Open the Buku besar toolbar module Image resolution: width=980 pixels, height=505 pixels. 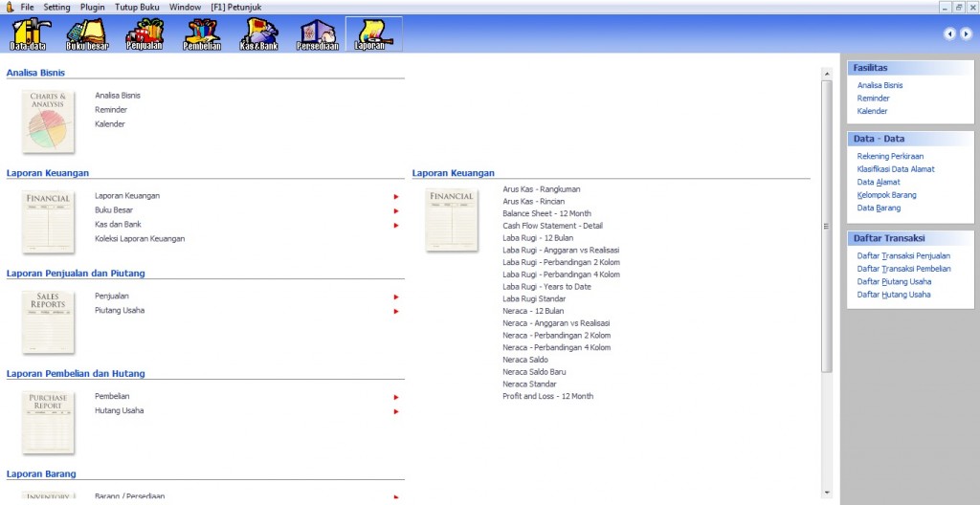click(x=87, y=33)
